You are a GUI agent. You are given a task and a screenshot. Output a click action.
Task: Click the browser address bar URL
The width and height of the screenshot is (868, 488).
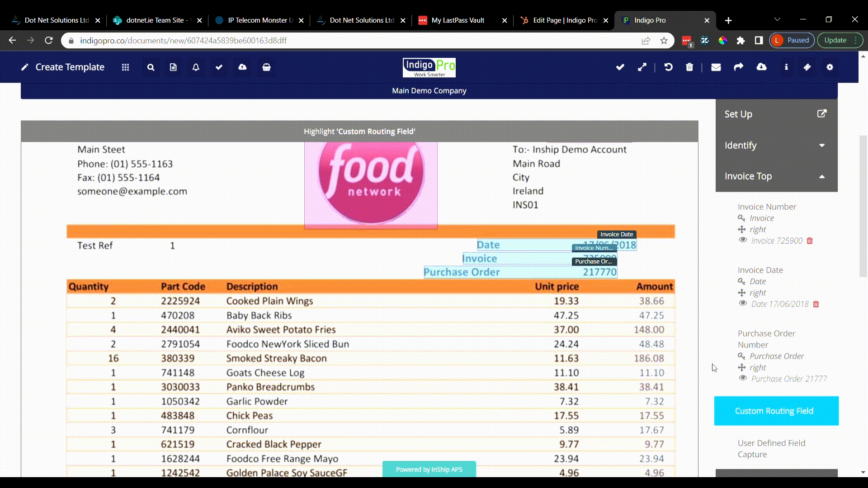(x=183, y=41)
